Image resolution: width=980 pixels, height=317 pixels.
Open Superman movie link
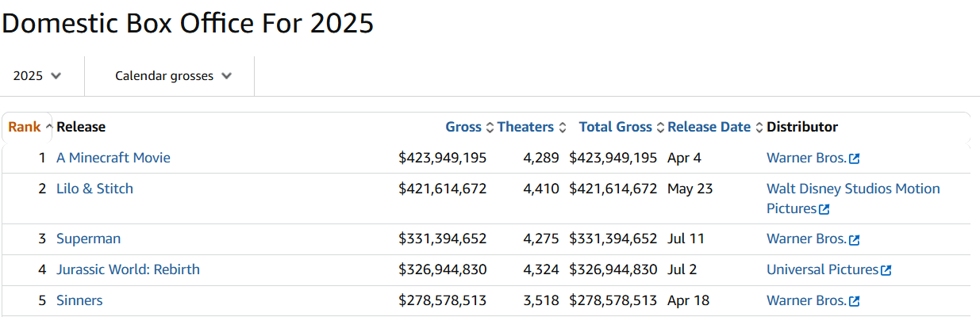[88, 239]
